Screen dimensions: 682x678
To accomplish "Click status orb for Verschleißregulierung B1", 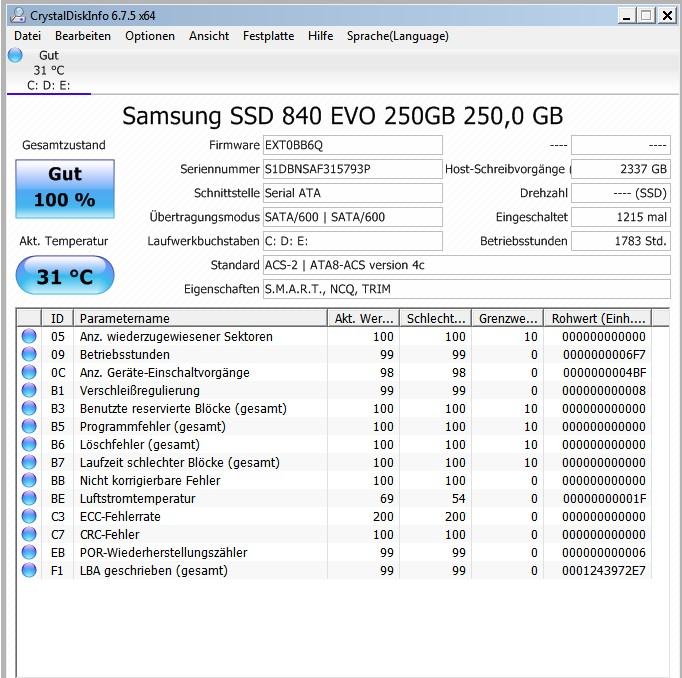I will coord(29,390).
